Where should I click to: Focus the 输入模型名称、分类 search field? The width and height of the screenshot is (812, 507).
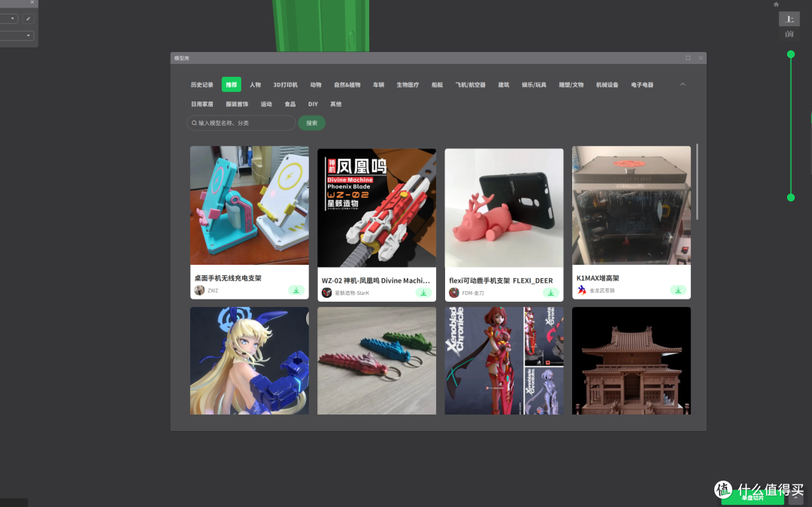click(241, 123)
